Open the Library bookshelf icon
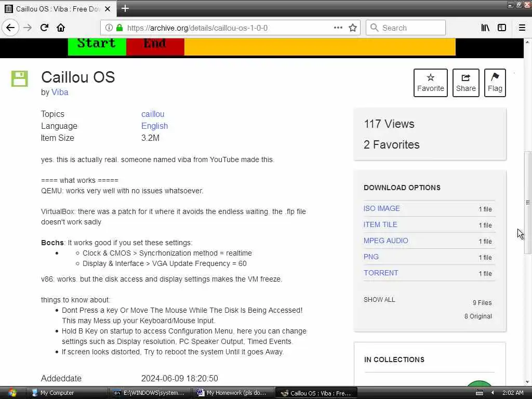This screenshot has height=399, width=532. pos(485,28)
